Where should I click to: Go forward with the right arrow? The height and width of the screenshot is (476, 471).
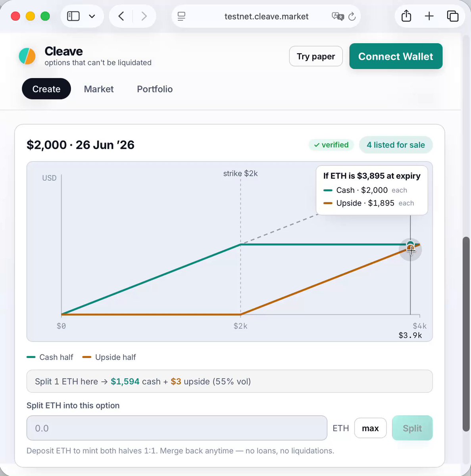[x=144, y=16]
